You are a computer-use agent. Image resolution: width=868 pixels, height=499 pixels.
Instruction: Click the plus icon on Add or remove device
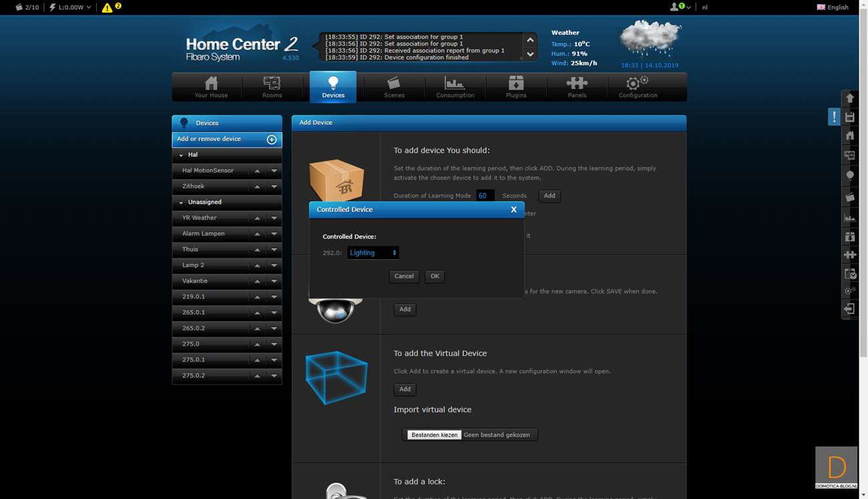[x=272, y=140]
